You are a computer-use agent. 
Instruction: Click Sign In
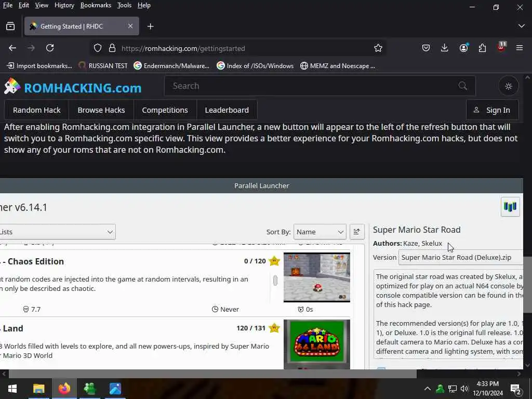pos(493,110)
